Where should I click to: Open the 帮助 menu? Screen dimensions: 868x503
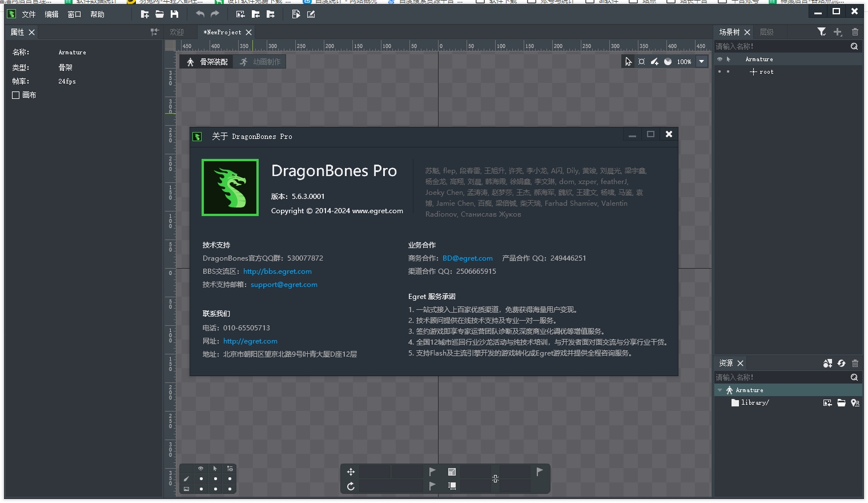[97, 14]
